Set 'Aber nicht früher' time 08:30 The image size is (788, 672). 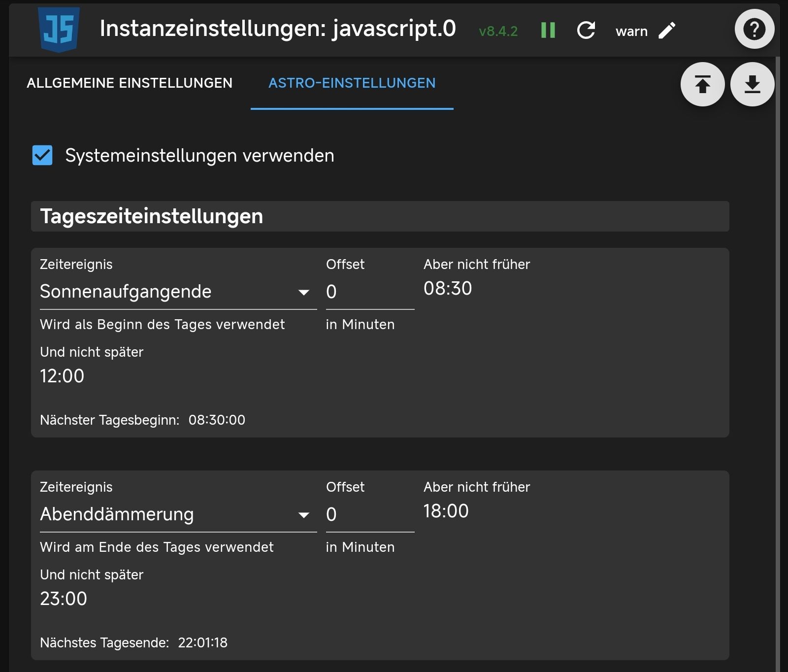pos(448,289)
